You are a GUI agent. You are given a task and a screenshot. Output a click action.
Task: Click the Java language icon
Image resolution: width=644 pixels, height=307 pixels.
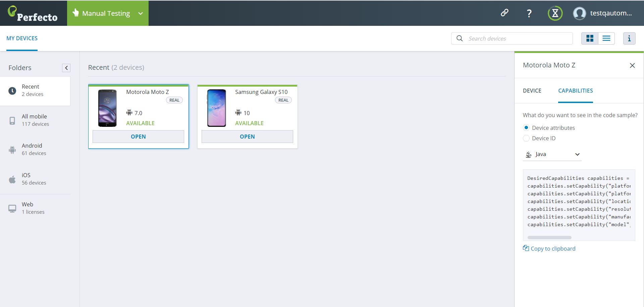529,154
